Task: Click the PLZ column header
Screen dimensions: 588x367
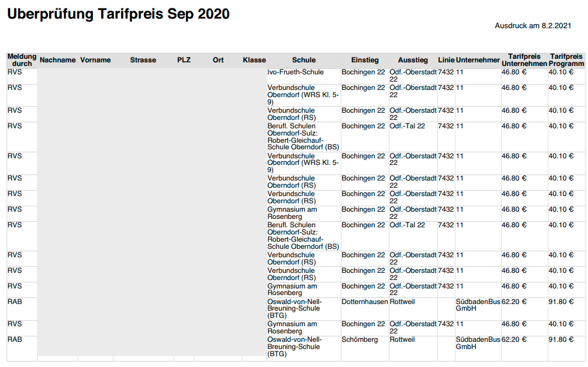Action: 184,60
